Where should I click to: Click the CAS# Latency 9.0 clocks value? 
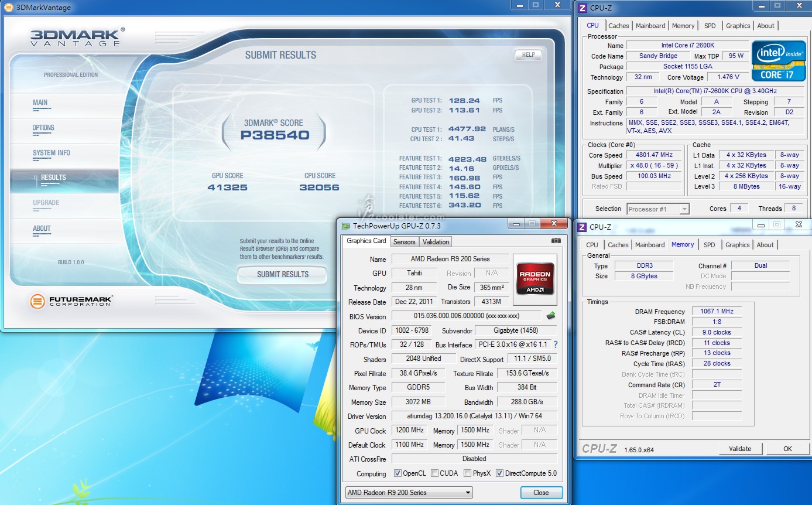[717, 332]
